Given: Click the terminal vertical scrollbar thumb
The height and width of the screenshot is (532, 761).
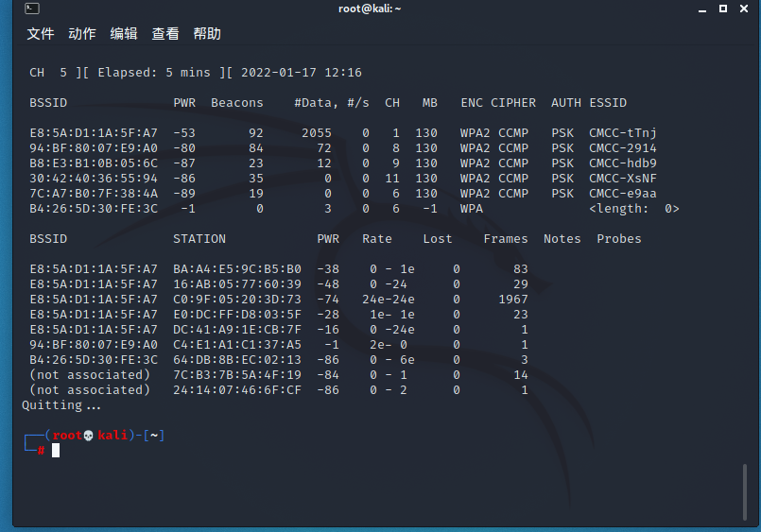Looking at the screenshot, I should pyautogui.click(x=745, y=491).
